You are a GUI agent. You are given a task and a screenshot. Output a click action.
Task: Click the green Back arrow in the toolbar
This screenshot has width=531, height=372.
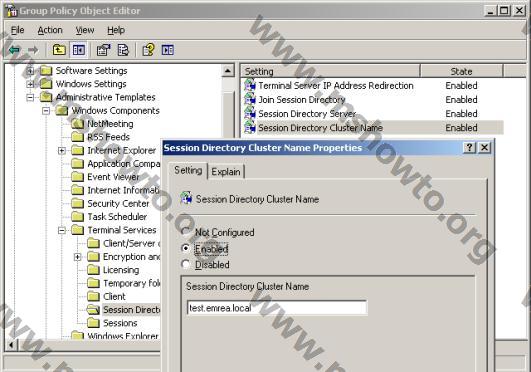pyautogui.click(x=14, y=50)
